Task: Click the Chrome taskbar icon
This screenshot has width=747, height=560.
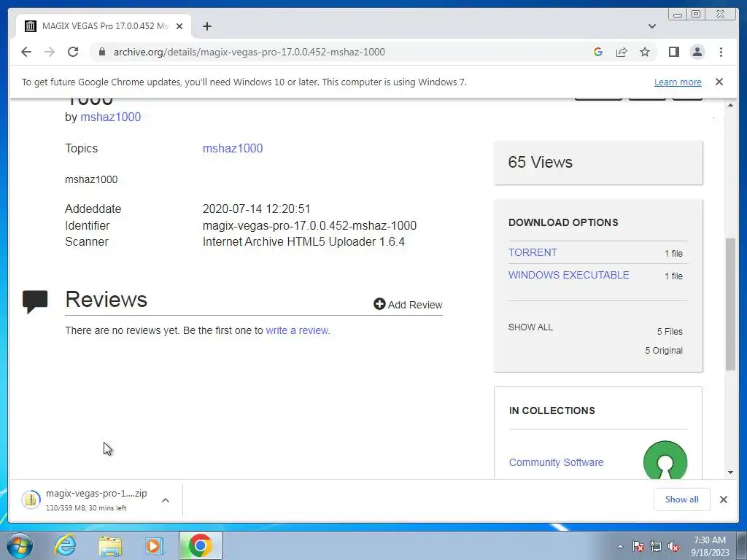Action: click(x=200, y=545)
